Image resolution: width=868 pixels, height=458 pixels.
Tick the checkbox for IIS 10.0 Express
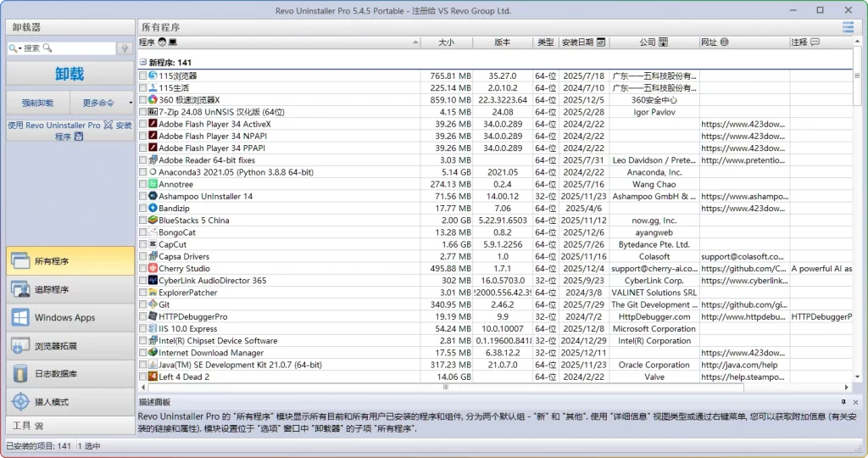(x=142, y=328)
